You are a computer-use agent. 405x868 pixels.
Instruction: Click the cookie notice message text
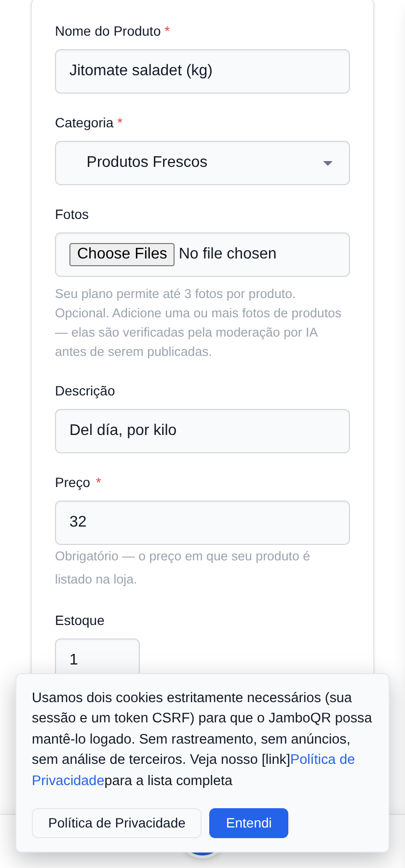pyautogui.click(x=202, y=739)
